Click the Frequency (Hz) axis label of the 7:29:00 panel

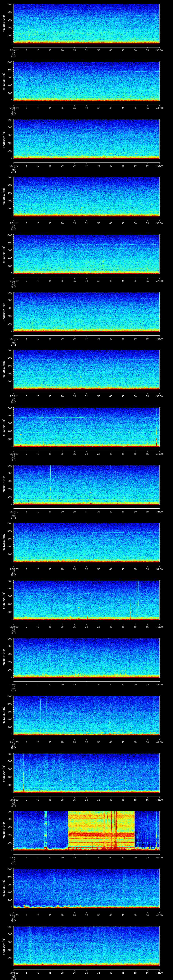coord(4,24)
